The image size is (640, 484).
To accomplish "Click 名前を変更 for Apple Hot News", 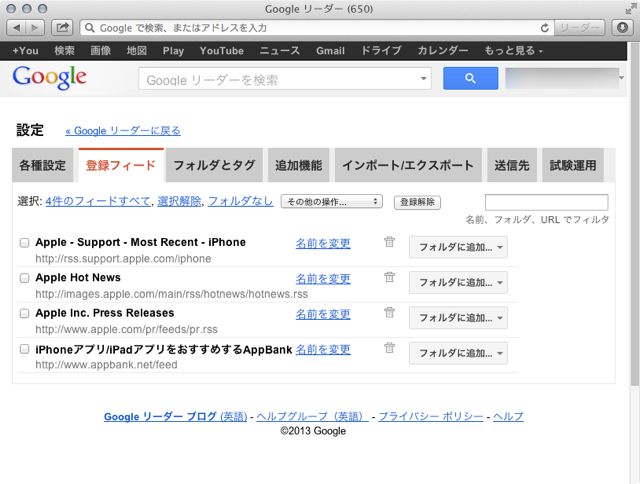I will pyautogui.click(x=323, y=279).
